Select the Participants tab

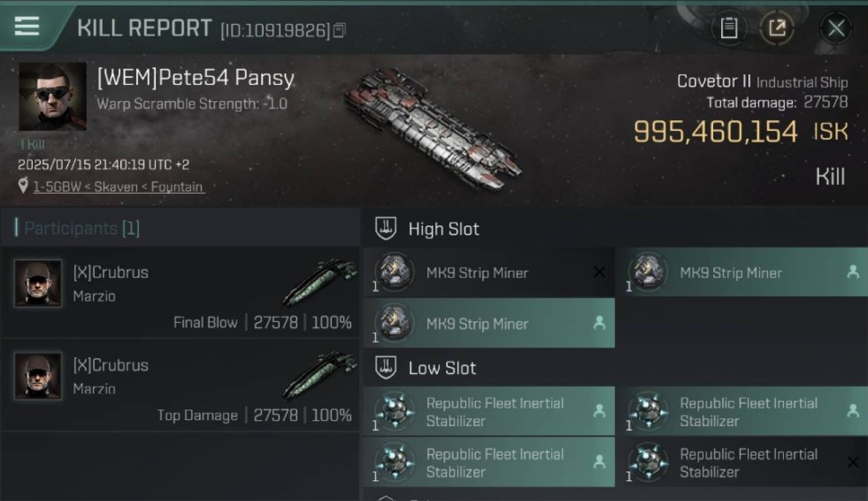(x=77, y=228)
